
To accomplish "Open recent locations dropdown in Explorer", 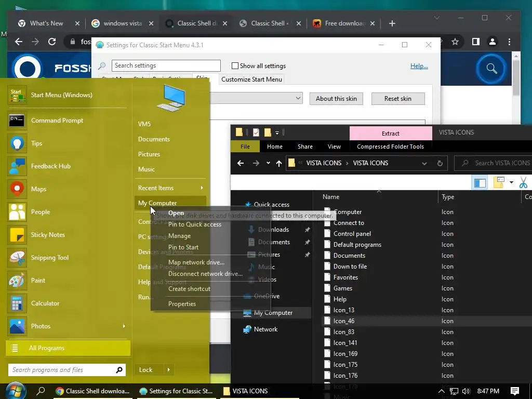I will point(268,163).
